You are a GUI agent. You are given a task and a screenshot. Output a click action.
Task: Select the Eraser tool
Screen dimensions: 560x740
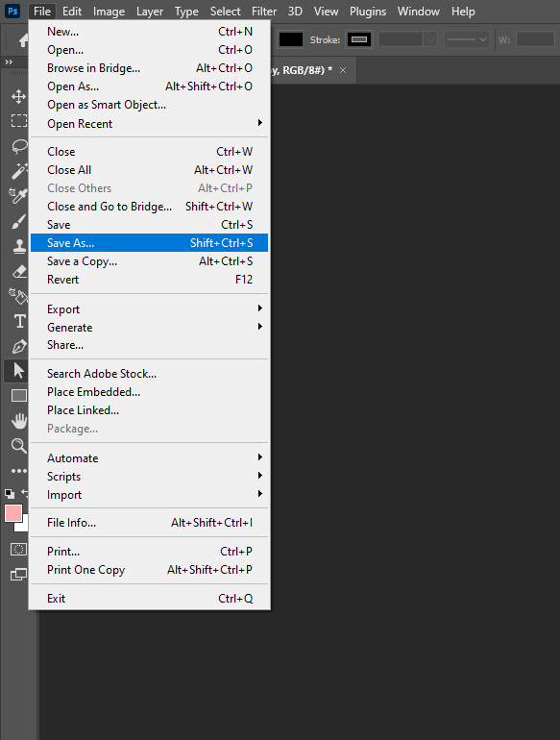(x=19, y=271)
